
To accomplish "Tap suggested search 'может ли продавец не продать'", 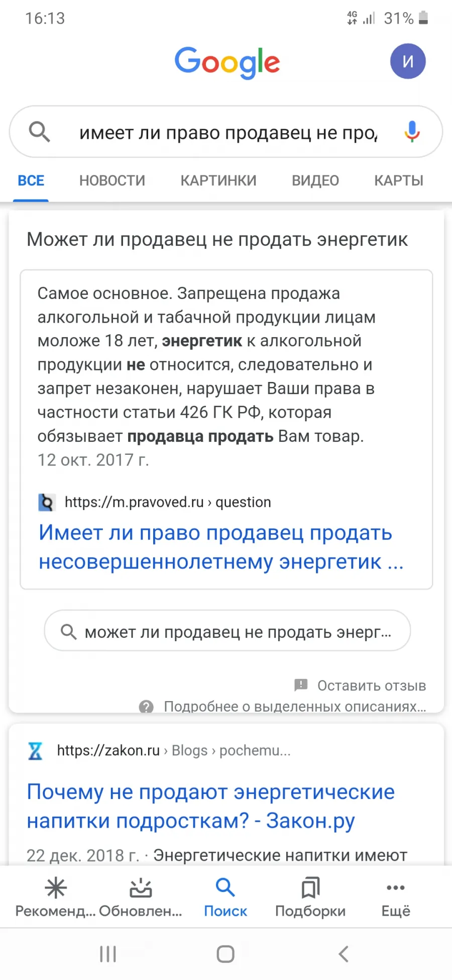I will click(228, 631).
